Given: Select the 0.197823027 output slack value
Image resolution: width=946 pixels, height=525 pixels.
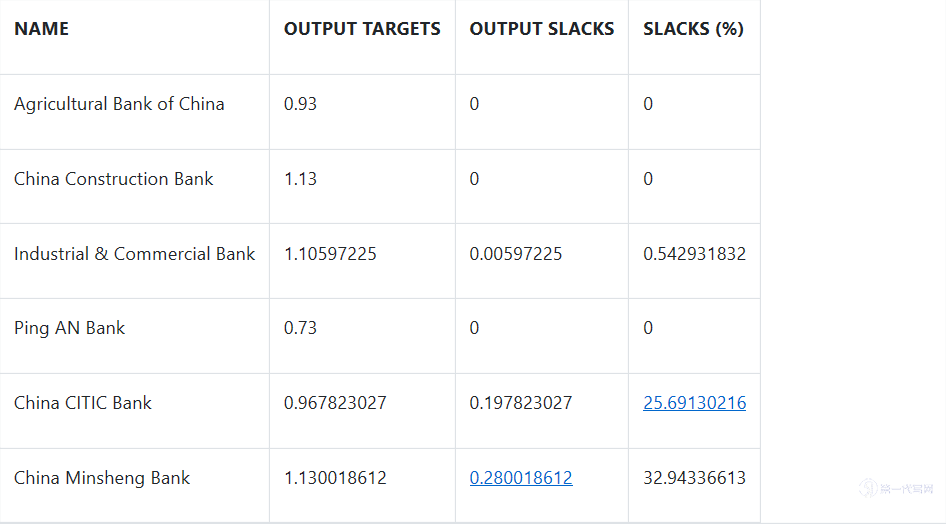Looking at the screenshot, I should tap(521, 403).
